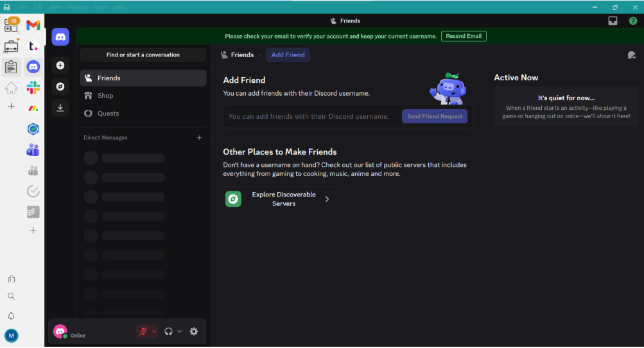Open the blue hexagon checkmark app icon
This screenshot has width=644, height=348.
pyautogui.click(x=33, y=129)
